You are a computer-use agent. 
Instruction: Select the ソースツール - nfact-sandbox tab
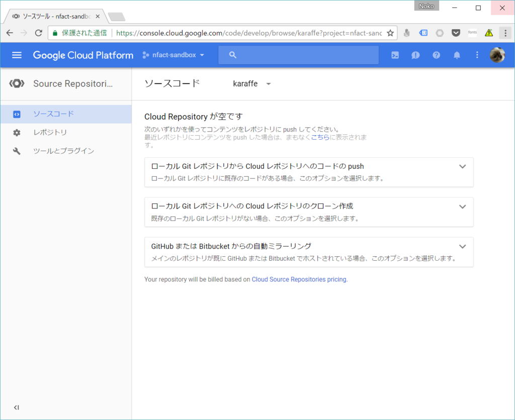coord(55,16)
